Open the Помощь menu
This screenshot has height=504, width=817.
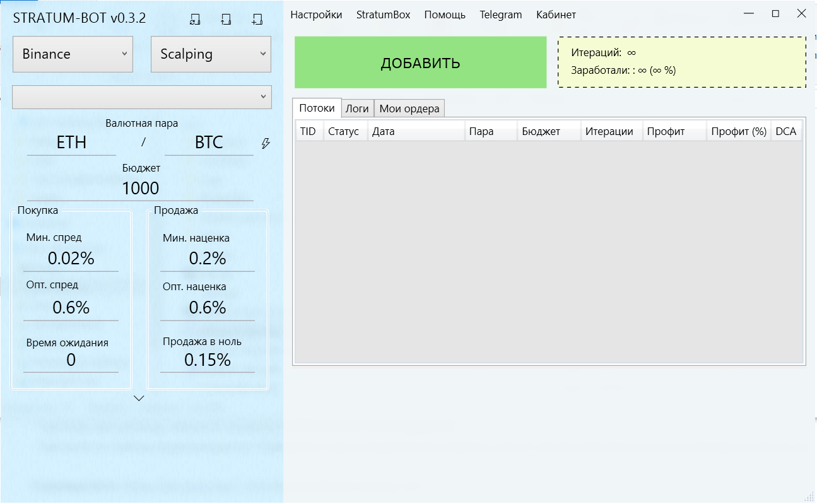click(x=445, y=15)
